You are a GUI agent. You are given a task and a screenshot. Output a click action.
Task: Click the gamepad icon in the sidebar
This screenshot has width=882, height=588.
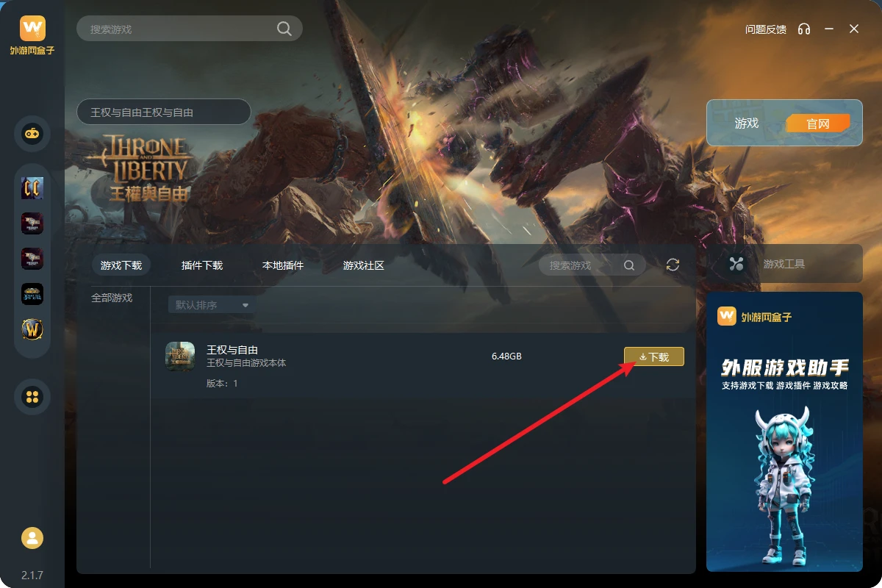(x=32, y=134)
